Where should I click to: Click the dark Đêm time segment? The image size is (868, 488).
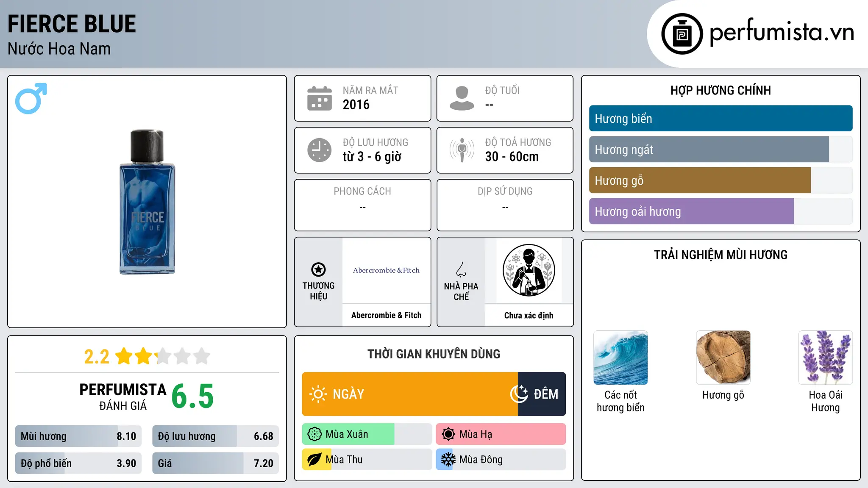[542, 394]
